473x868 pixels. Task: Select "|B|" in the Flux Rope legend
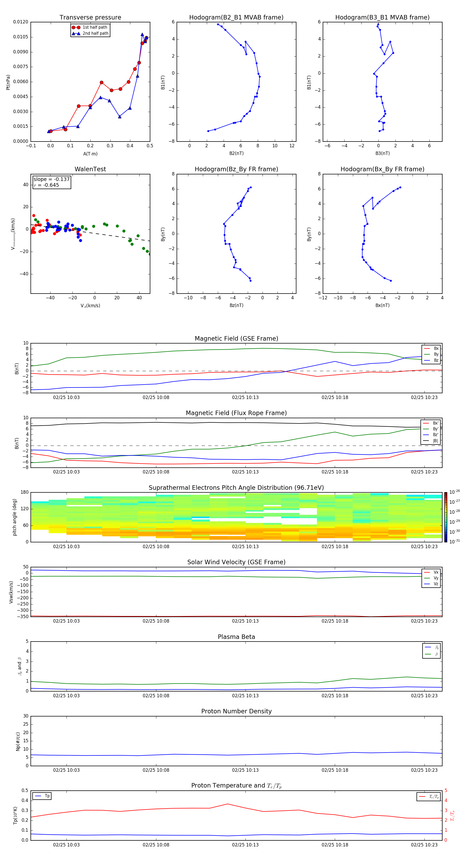(x=431, y=441)
